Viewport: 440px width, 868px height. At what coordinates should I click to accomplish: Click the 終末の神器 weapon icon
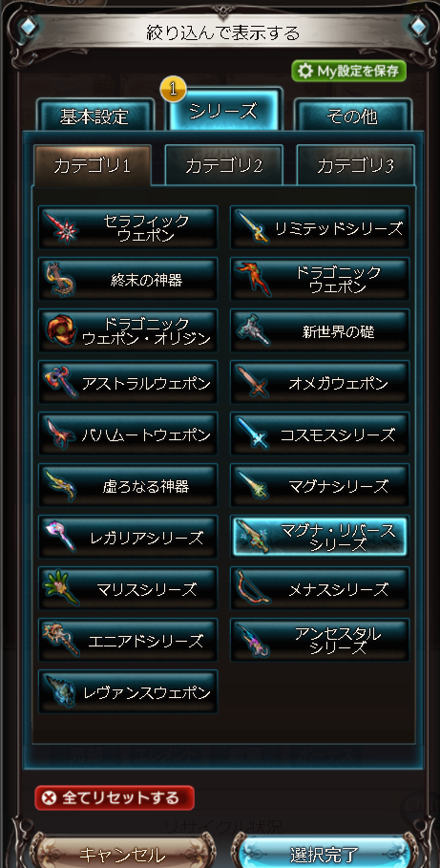pos(61,280)
